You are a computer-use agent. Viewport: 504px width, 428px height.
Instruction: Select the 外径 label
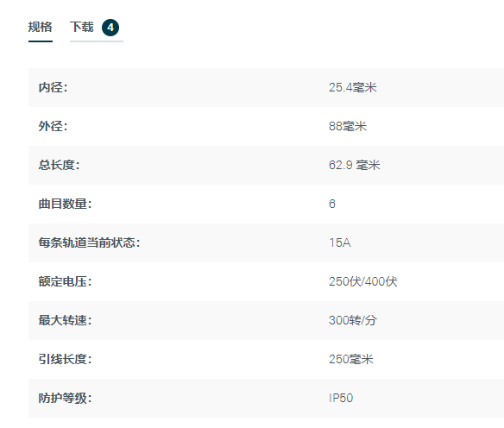[53, 126]
